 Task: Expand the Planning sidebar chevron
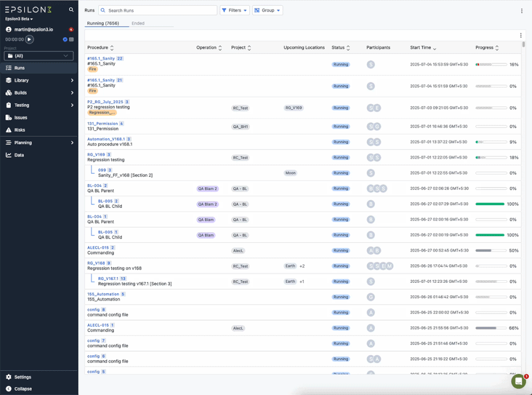pyautogui.click(x=72, y=143)
